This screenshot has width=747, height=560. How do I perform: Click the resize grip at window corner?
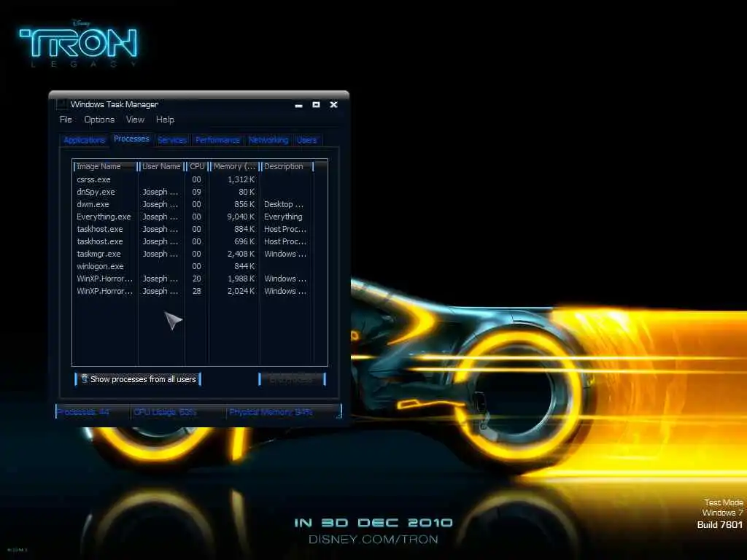pyautogui.click(x=338, y=415)
